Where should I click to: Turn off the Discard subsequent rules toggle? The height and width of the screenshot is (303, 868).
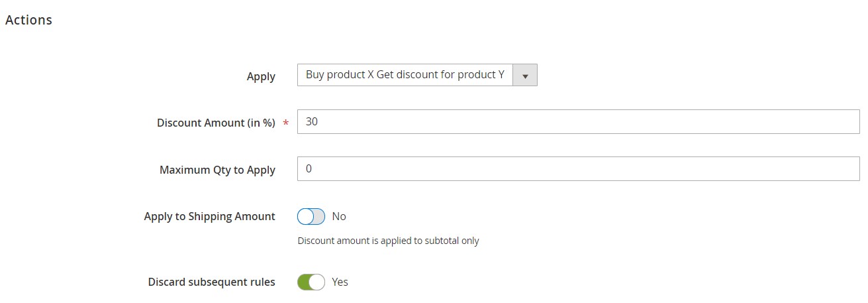[311, 282]
